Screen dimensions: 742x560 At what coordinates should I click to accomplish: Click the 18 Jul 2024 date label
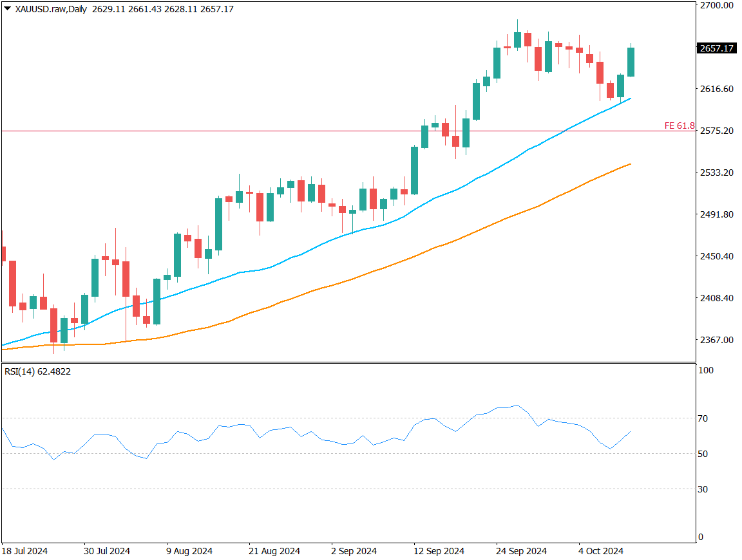[x=24, y=552]
